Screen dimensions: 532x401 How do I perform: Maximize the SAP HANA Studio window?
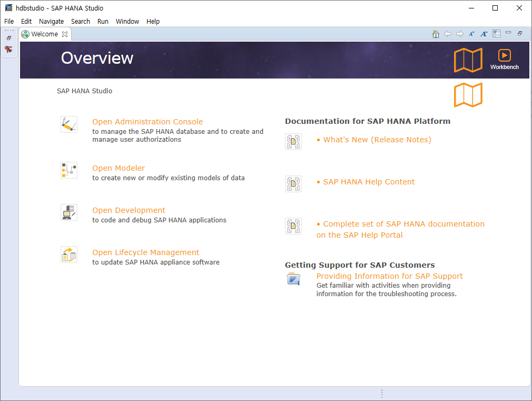coord(495,8)
